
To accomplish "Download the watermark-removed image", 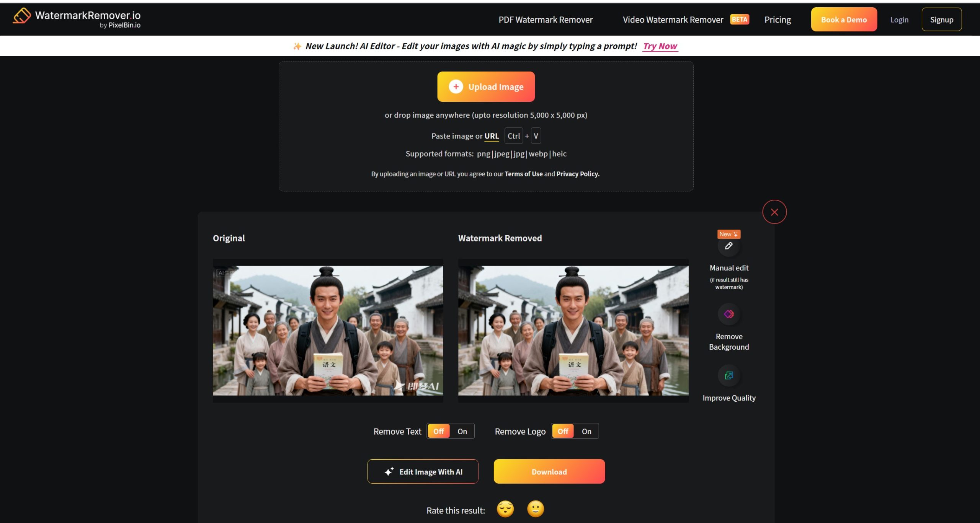I will [x=549, y=471].
